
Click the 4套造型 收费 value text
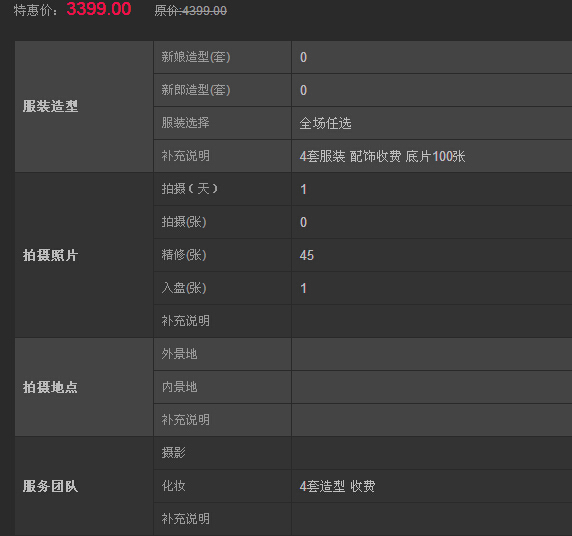click(337, 486)
